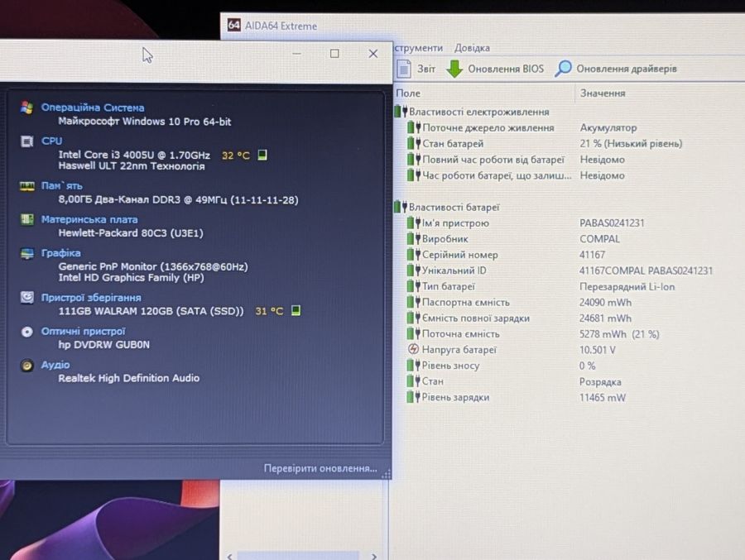Click the green Оновлення BIOS arrow icon
The height and width of the screenshot is (560, 745).
[454, 69]
